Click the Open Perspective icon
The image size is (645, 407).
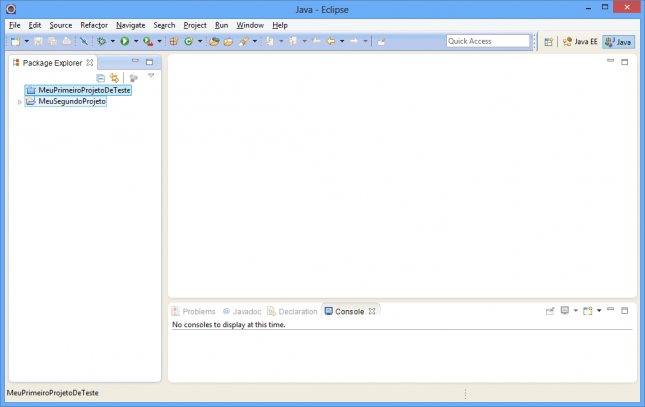548,42
